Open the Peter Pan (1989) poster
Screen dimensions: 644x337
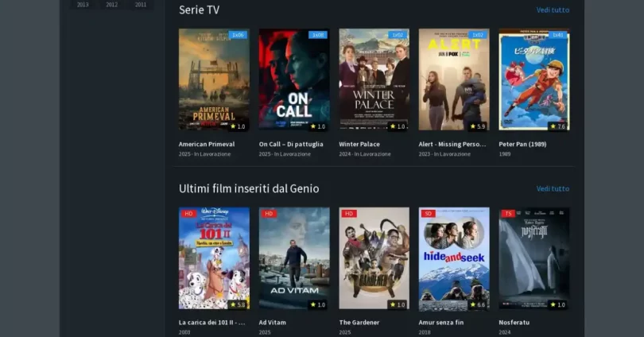534,79
